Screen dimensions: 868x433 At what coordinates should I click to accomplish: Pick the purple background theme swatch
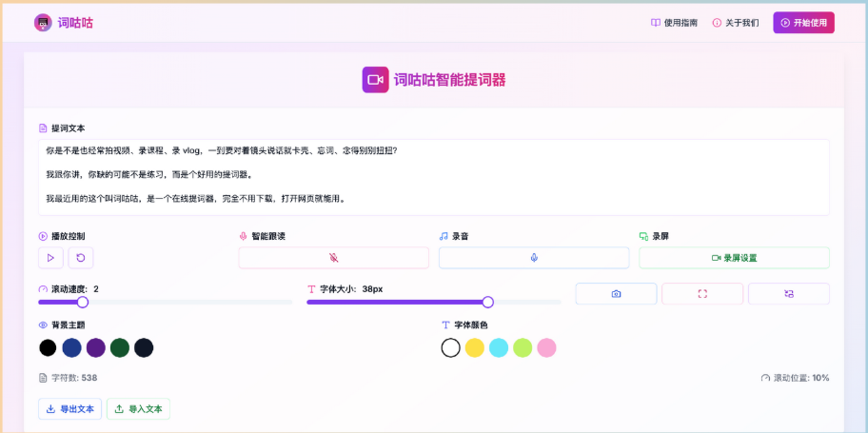click(95, 347)
